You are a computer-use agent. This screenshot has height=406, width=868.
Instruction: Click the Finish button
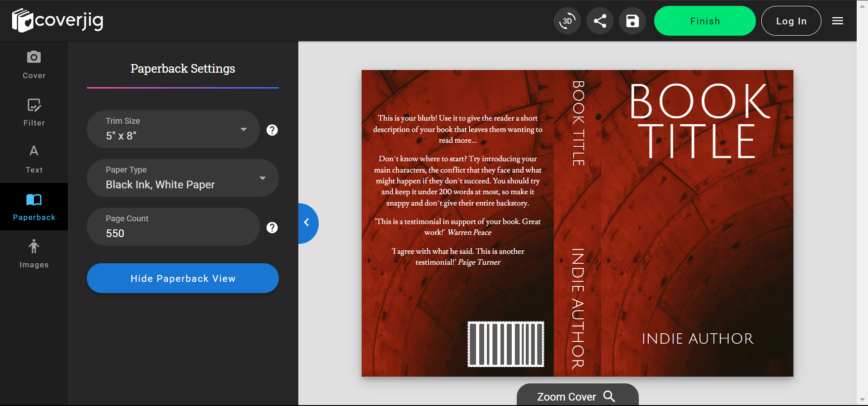pyautogui.click(x=705, y=21)
